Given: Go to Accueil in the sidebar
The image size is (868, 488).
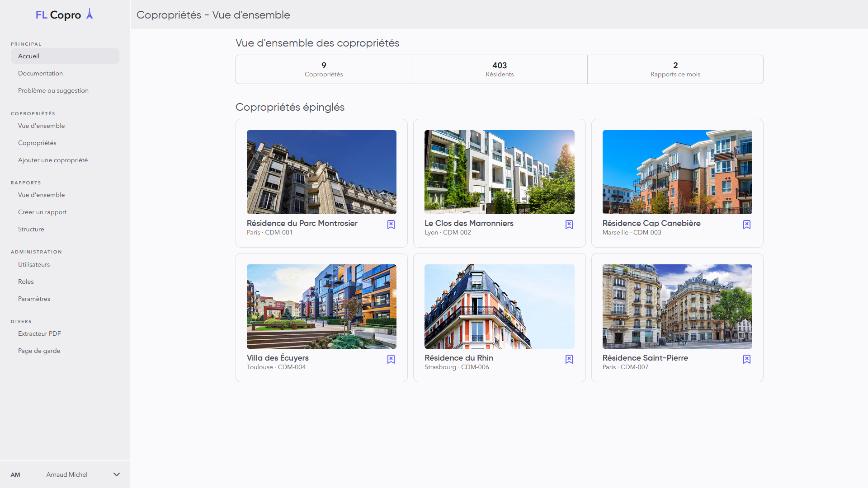Looking at the screenshot, I should (65, 56).
